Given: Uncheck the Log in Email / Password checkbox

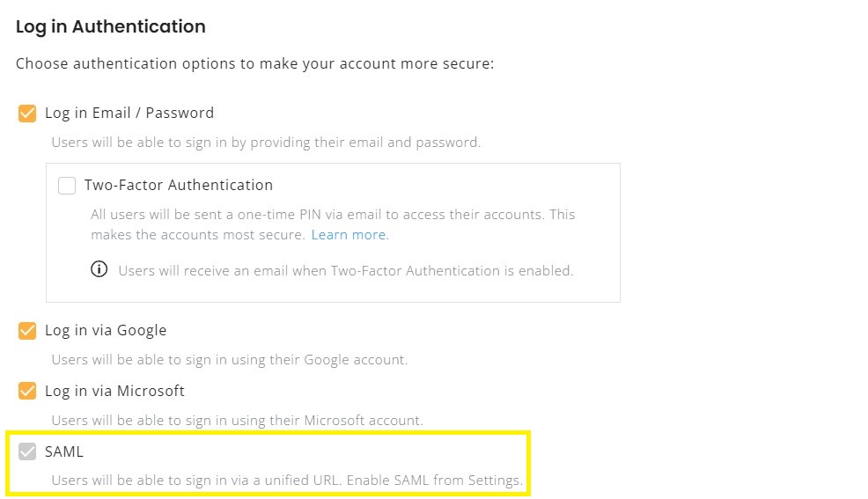Looking at the screenshot, I should click(27, 114).
